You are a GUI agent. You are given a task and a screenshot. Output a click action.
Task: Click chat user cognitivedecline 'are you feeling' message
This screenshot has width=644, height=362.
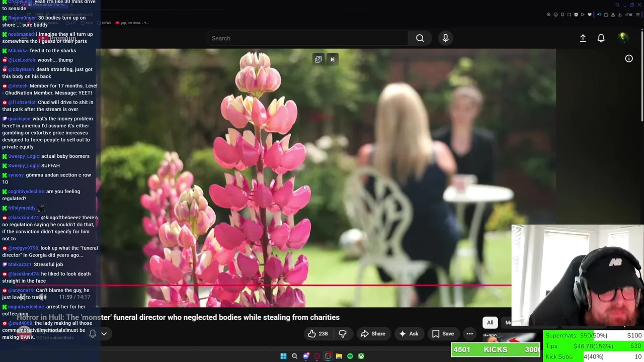click(x=41, y=195)
